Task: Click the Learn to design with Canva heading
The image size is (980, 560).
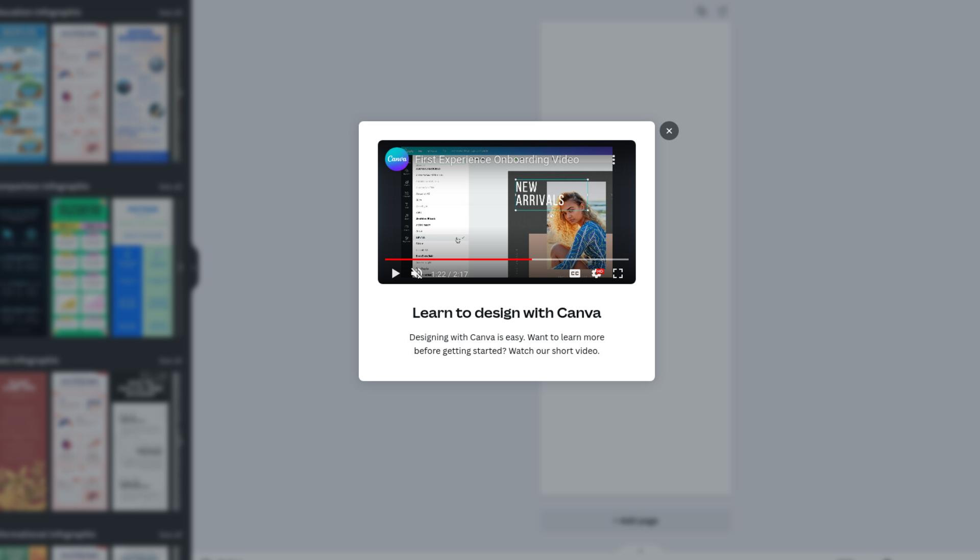Action: point(506,313)
